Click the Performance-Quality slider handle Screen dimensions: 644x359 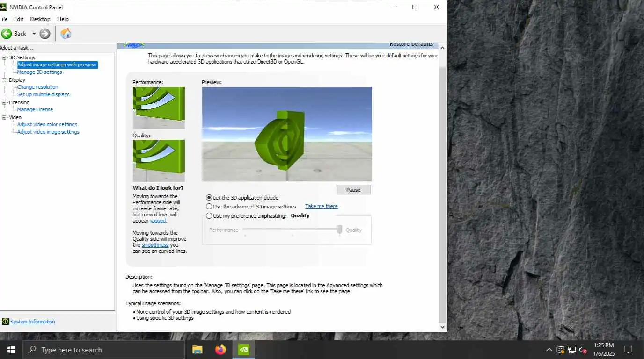click(x=339, y=230)
